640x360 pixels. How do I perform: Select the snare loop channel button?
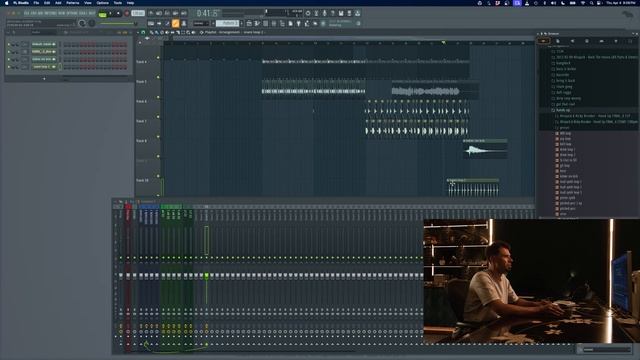(43, 67)
